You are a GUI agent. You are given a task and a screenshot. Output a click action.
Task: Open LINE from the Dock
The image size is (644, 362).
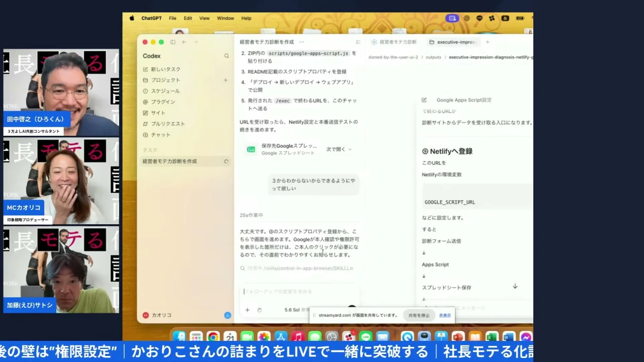(366, 337)
